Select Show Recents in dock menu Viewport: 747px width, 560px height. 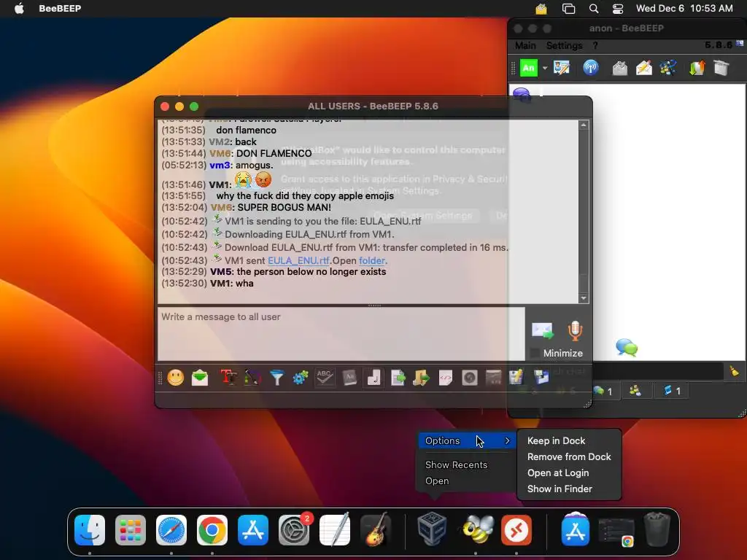point(456,464)
